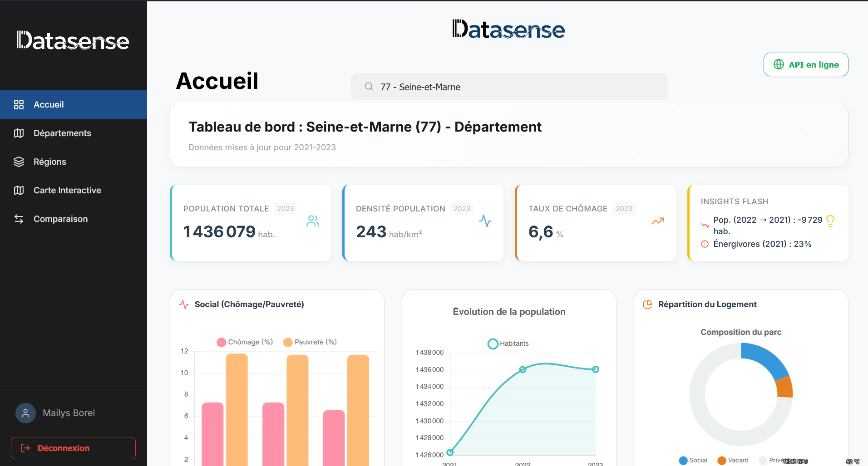Toggle the Pauvreté (%) legend item
Image resolution: width=868 pixels, height=466 pixels.
(310, 342)
